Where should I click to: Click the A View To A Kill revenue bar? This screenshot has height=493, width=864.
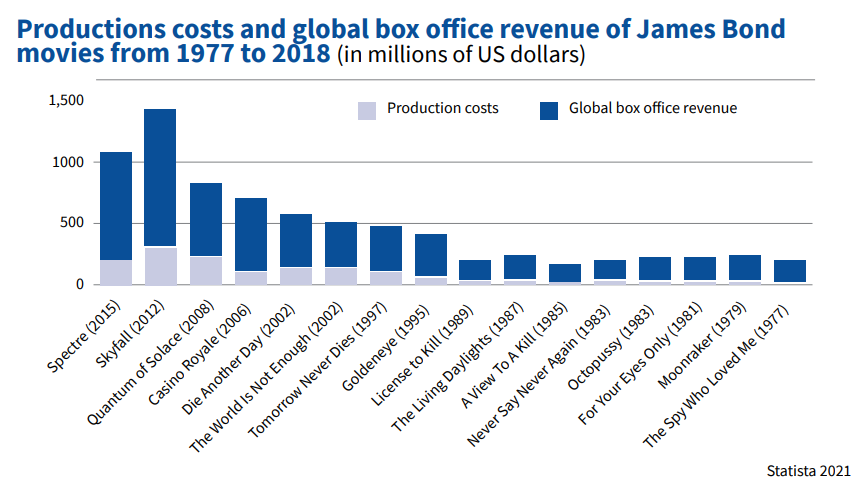pyautogui.click(x=565, y=273)
